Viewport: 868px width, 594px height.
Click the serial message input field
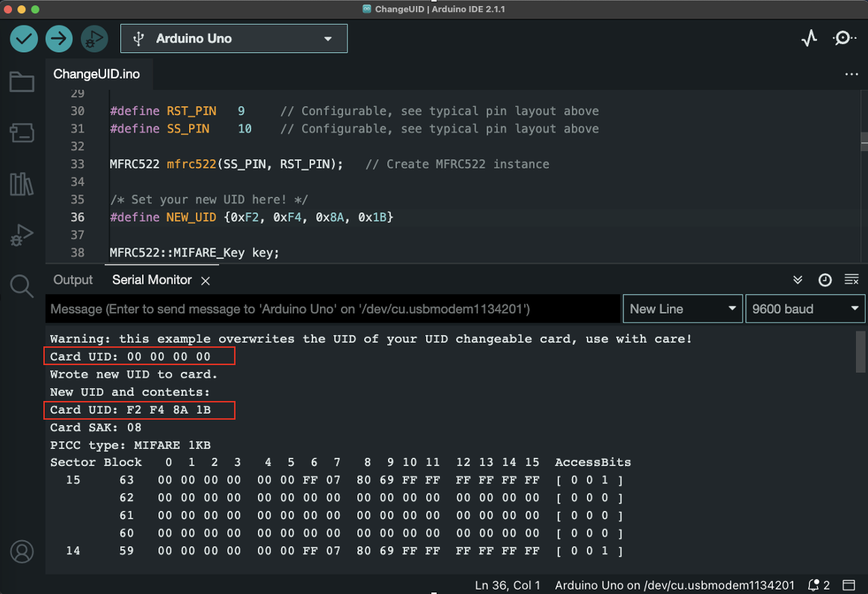[333, 309]
